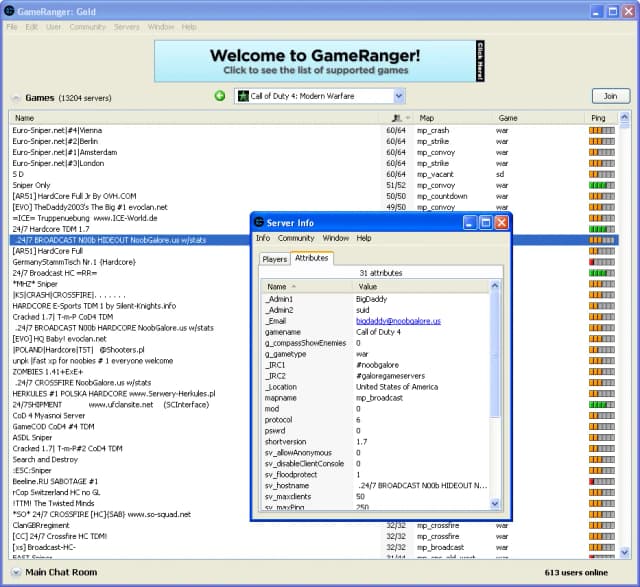Select the Search and Destroy server row

pyautogui.click(x=131, y=460)
